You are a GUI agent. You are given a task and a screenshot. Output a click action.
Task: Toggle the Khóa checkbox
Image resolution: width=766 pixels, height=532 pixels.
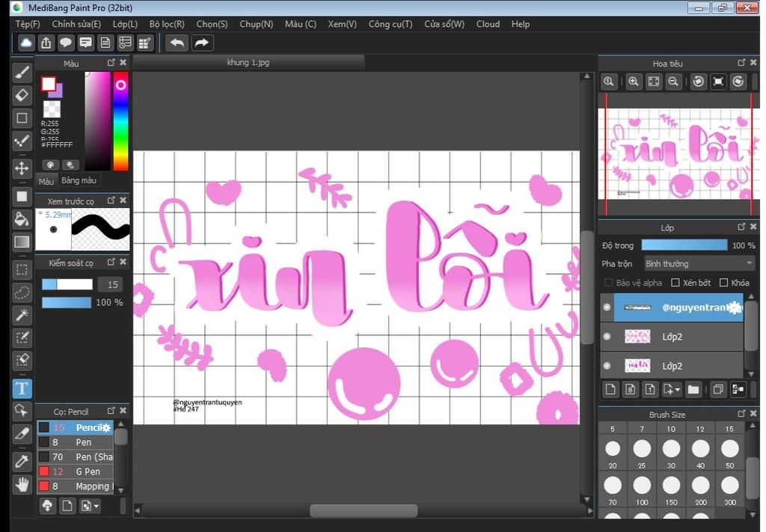[724, 283]
